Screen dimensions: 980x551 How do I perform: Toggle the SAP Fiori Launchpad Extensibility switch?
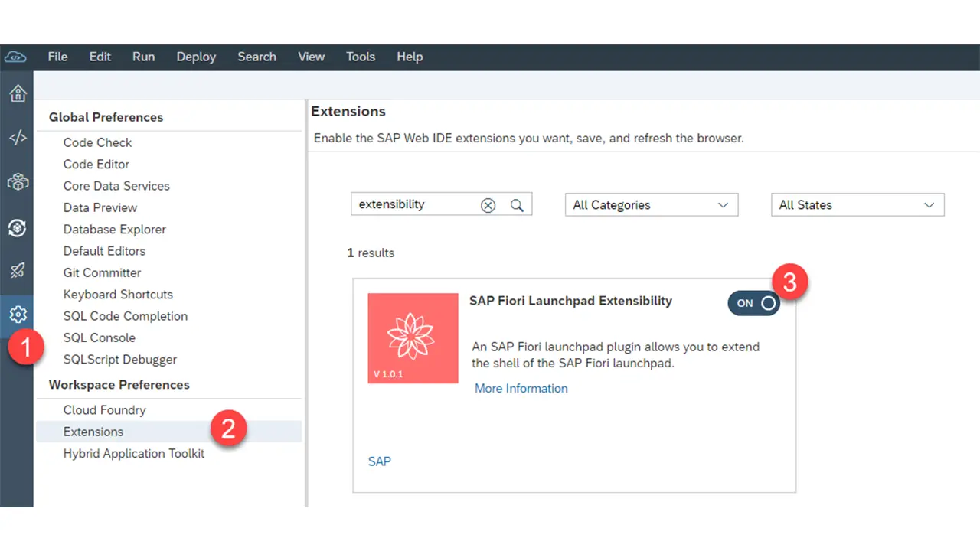(x=753, y=303)
